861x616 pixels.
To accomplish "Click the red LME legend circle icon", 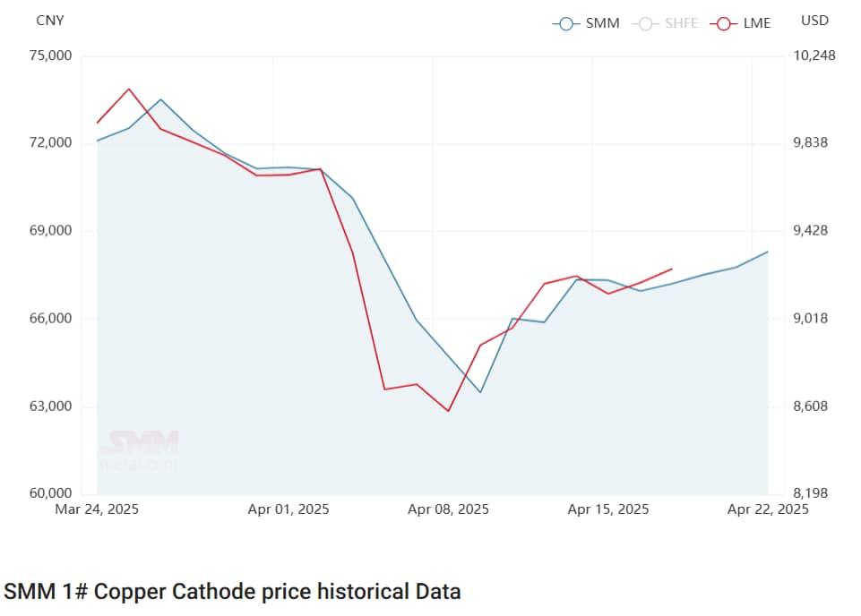I will click(723, 23).
